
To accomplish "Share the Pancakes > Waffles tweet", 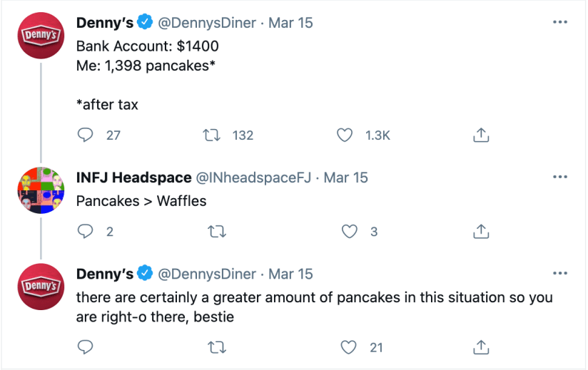I will click(480, 231).
